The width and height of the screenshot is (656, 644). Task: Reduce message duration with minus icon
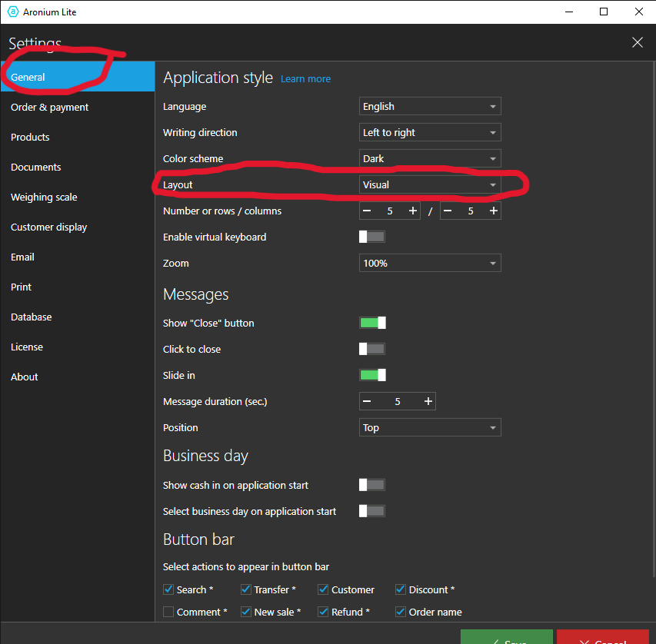[368, 401]
